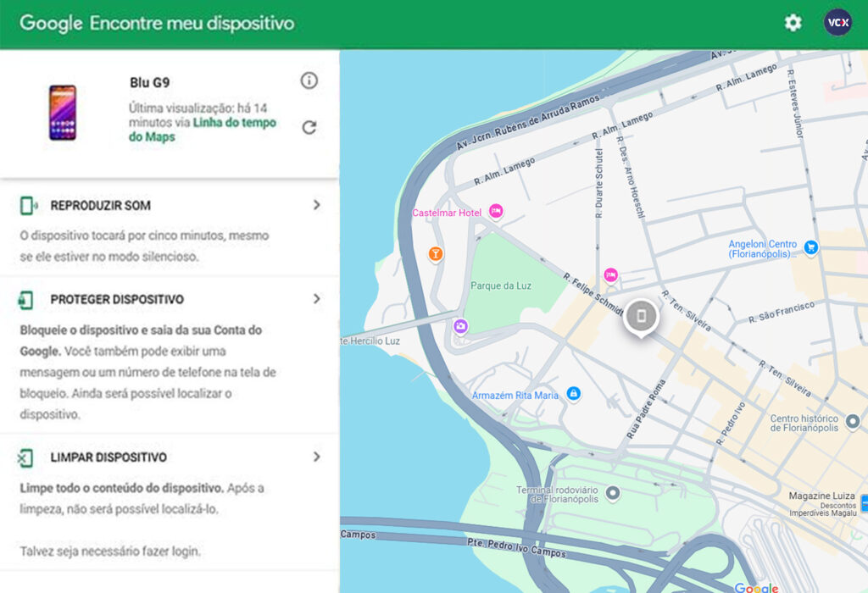Viewport: 868px width, 593px height.
Task: Click Google in the green header bar
Action: tap(51, 23)
